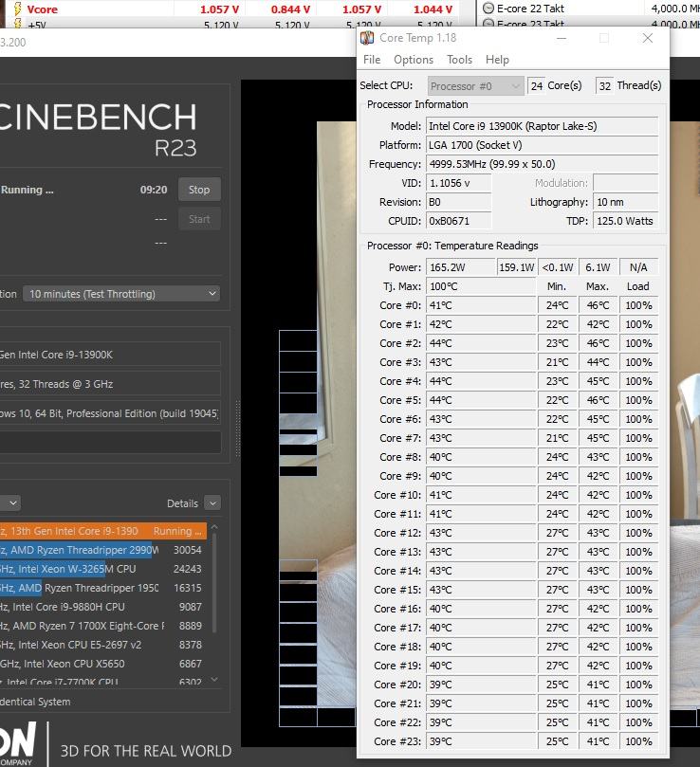Select the Intel Xeon CPU X5650 ranking row
The image size is (700, 767).
click(x=103, y=665)
